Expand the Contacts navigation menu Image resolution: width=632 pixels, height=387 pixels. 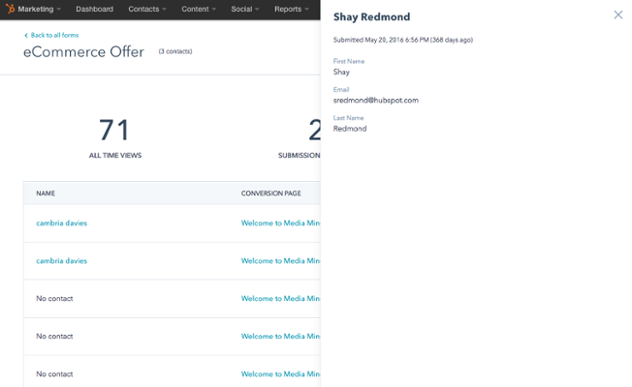click(147, 9)
